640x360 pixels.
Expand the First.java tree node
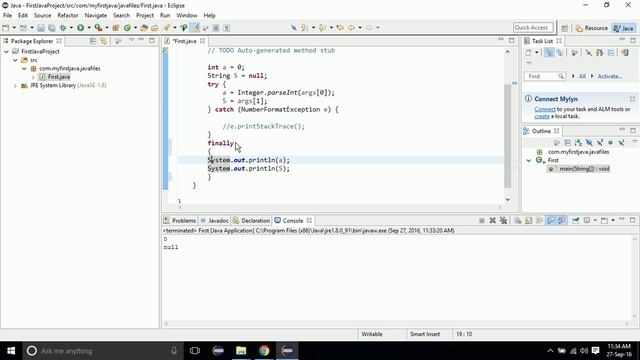point(33,77)
